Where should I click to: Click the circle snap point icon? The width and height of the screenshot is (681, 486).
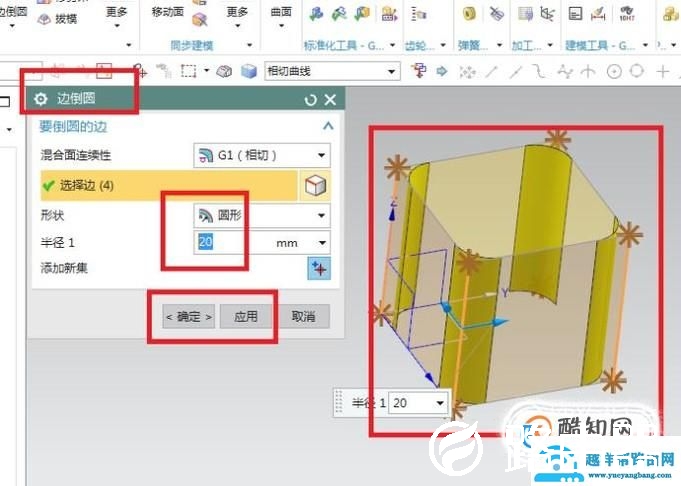(614, 71)
